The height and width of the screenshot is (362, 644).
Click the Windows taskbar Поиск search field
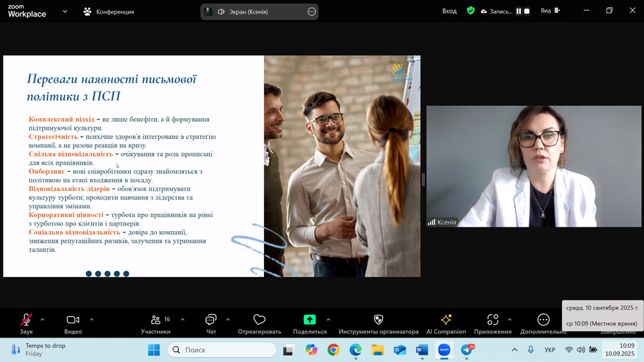[x=222, y=350]
